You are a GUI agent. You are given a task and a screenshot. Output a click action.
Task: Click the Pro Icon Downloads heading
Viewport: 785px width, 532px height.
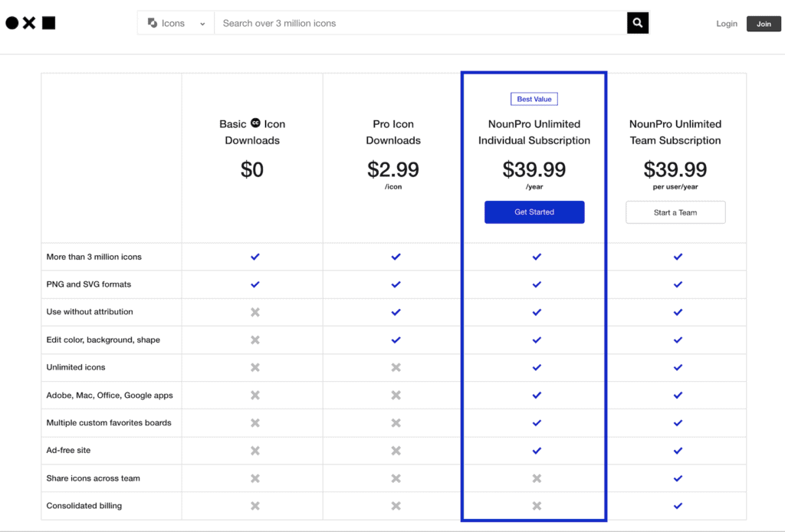point(393,132)
